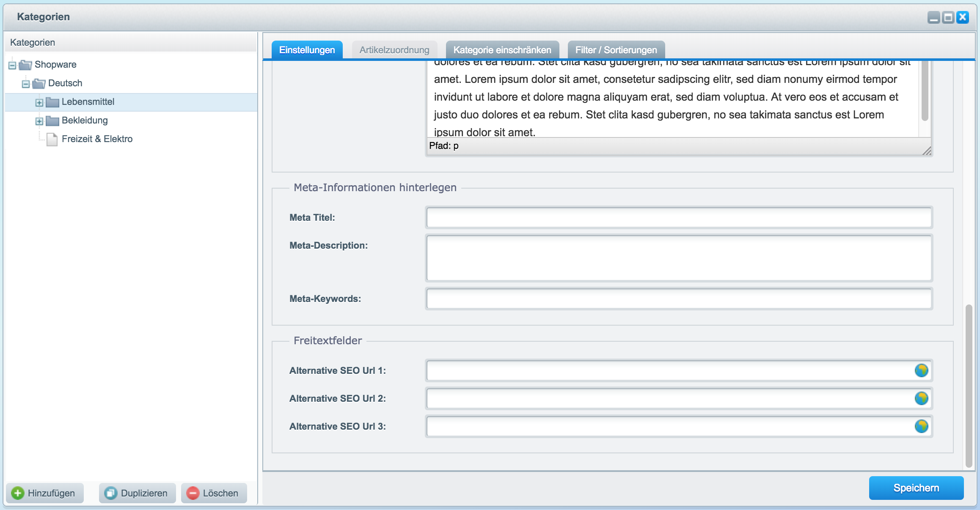Click the Lebensmittel folder icon
Screen dimensions: 980x510
[52, 102]
